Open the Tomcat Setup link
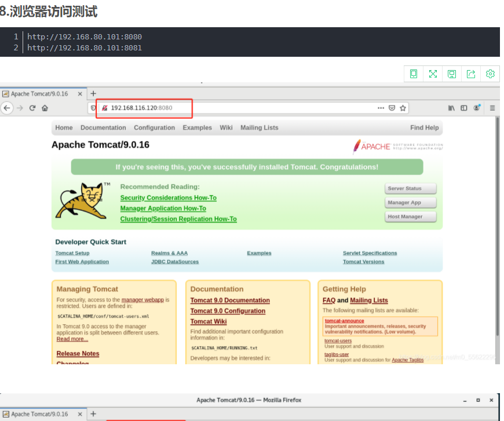The width and height of the screenshot is (504, 421). click(72, 253)
